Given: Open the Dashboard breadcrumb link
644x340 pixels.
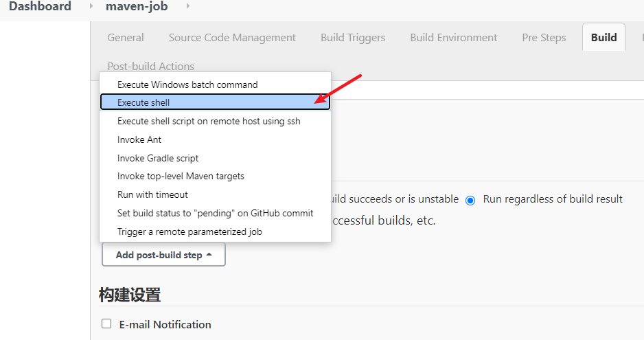Looking at the screenshot, I should pyautogui.click(x=41, y=6).
